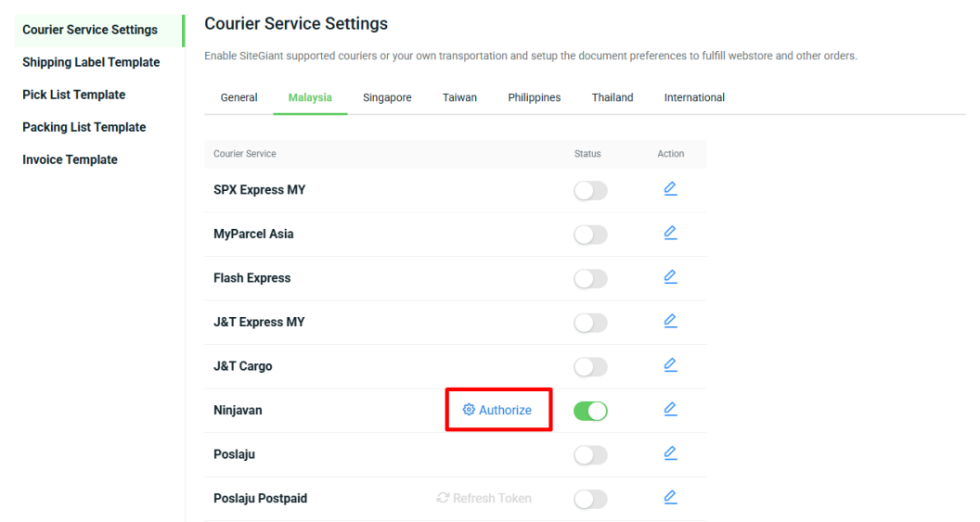Open edit for Flash Express
Image resolution: width=980 pixels, height=522 pixels.
(670, 277)
